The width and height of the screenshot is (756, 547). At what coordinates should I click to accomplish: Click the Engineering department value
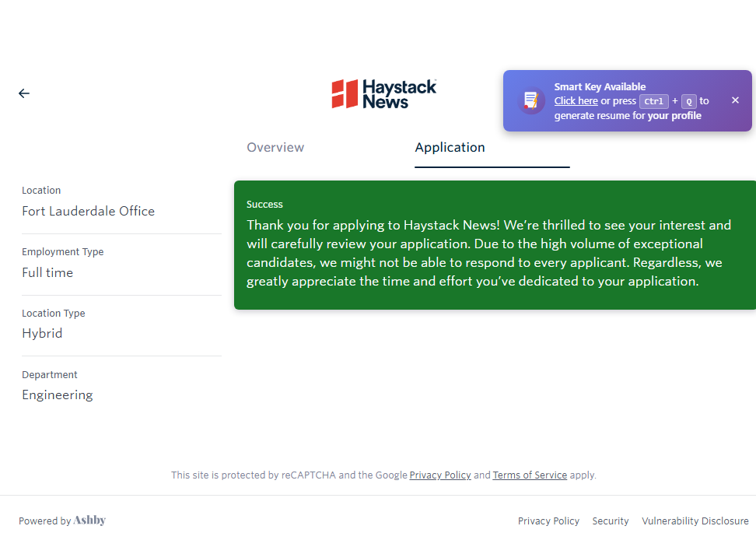point(57,394)
